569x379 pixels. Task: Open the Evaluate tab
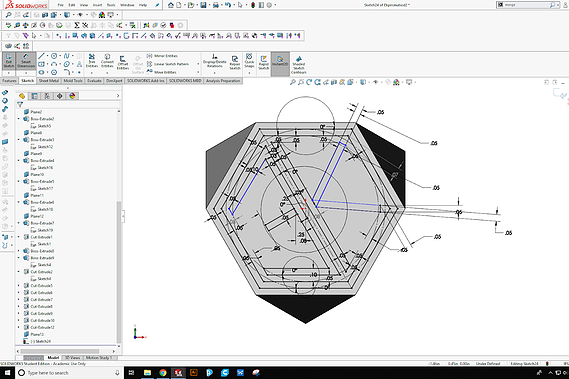pyautogui.click(x=94, y=81)
